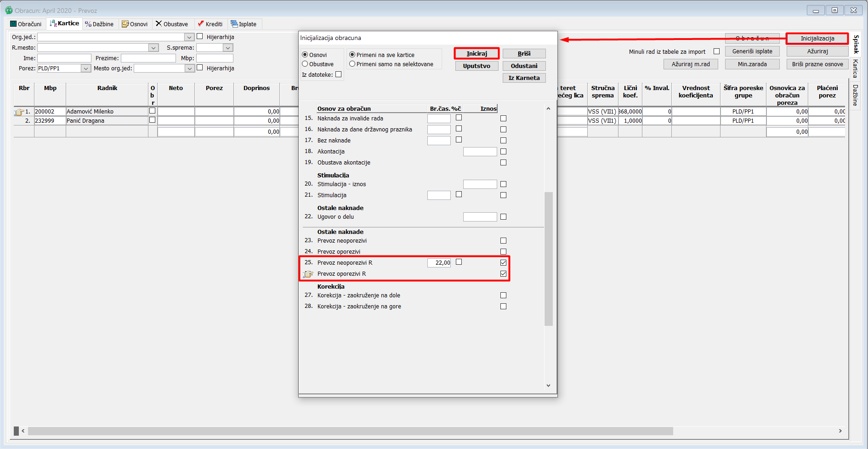
Task: Enable the Iz datoteke checkbox
Action: [x=339, y=74]
